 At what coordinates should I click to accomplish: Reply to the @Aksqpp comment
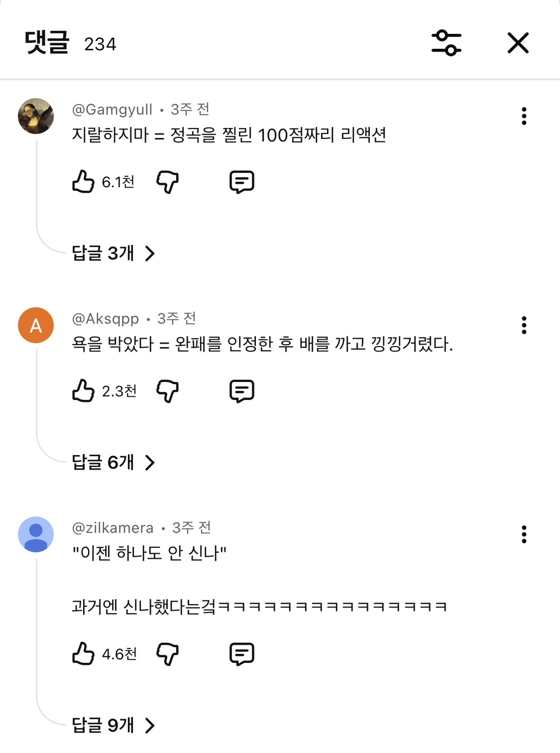tap(242, 391)
